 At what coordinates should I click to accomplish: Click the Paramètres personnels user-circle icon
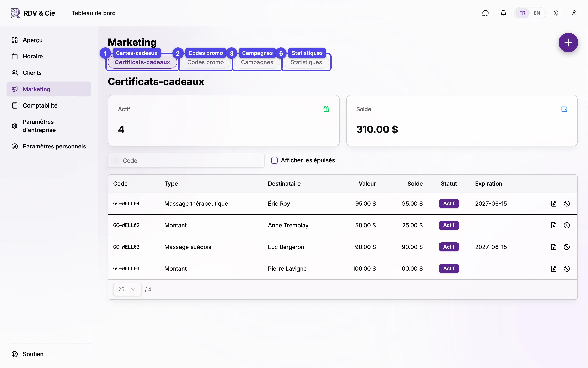[x=14, y=146]
